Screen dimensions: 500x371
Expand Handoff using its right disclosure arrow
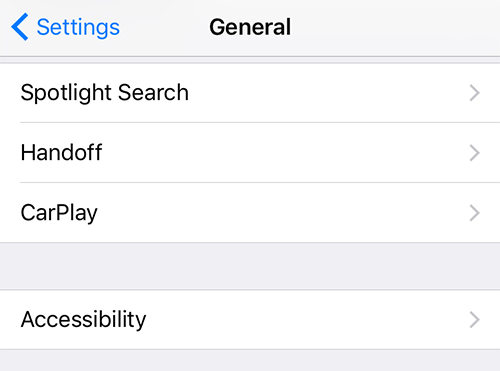475,153
